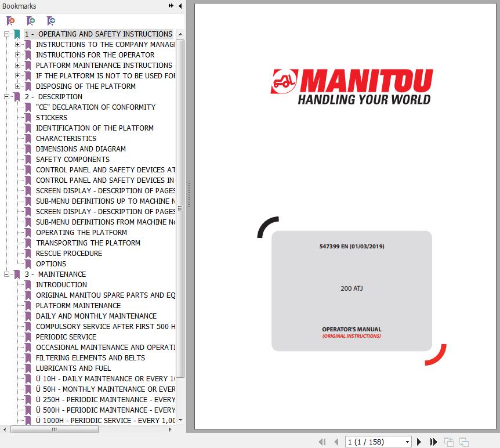
Task: Expand the Bookmarks panel options arrows
Action: point(171,6)
